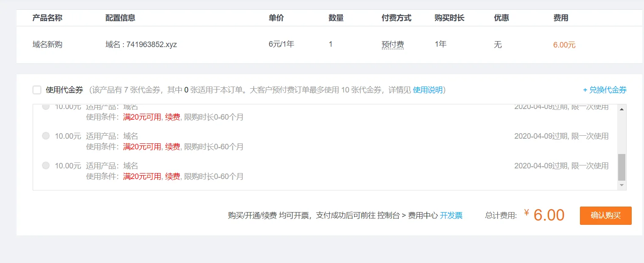
Task: Click the 优惠 column header
Action: point(501,18)
